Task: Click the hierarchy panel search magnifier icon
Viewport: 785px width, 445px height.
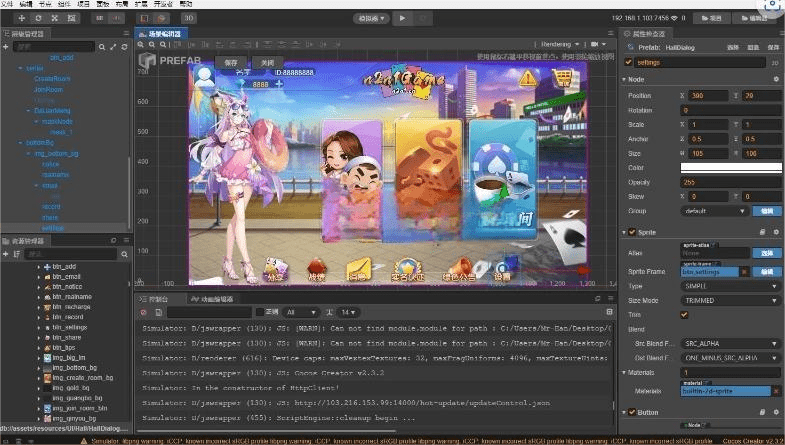Action: tap(102, 47)
